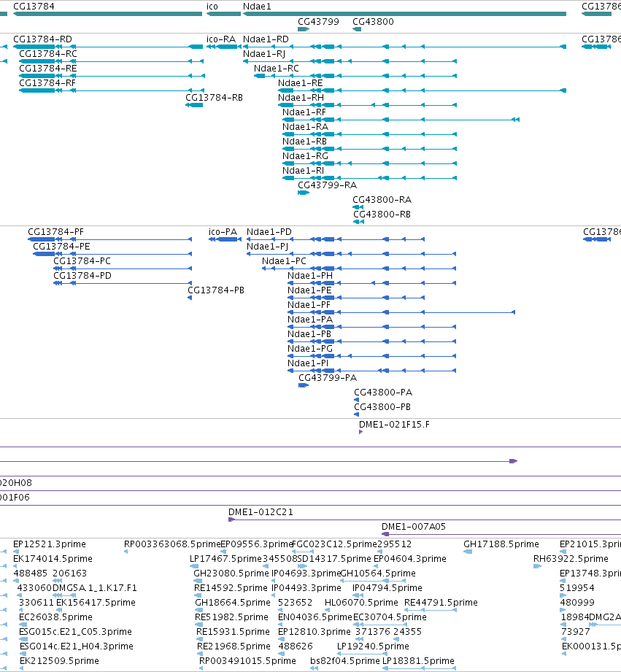Open EST RE14592.5prime
621x672 pixels.
click(231, 587)
